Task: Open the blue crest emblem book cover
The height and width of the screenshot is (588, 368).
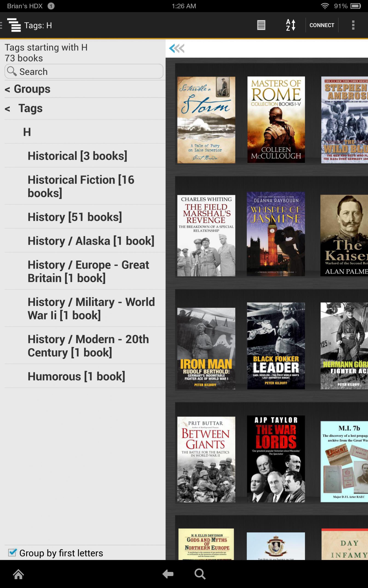Action: click(276, 546)
